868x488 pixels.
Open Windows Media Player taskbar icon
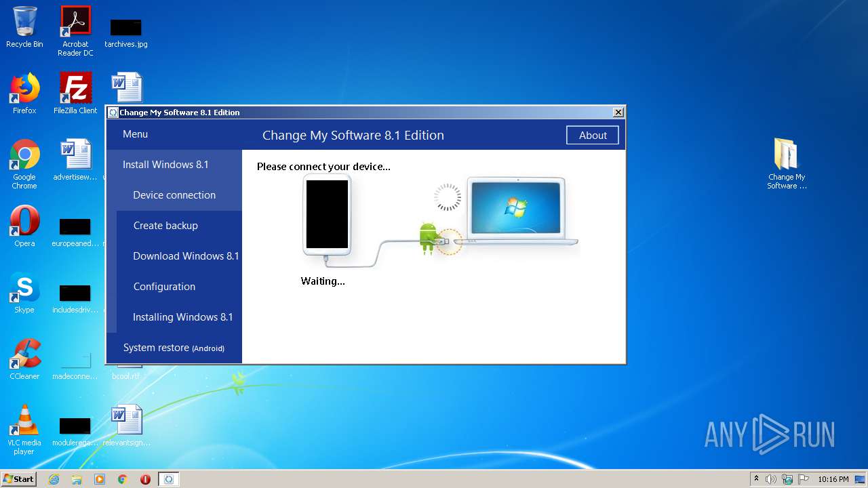100,479
